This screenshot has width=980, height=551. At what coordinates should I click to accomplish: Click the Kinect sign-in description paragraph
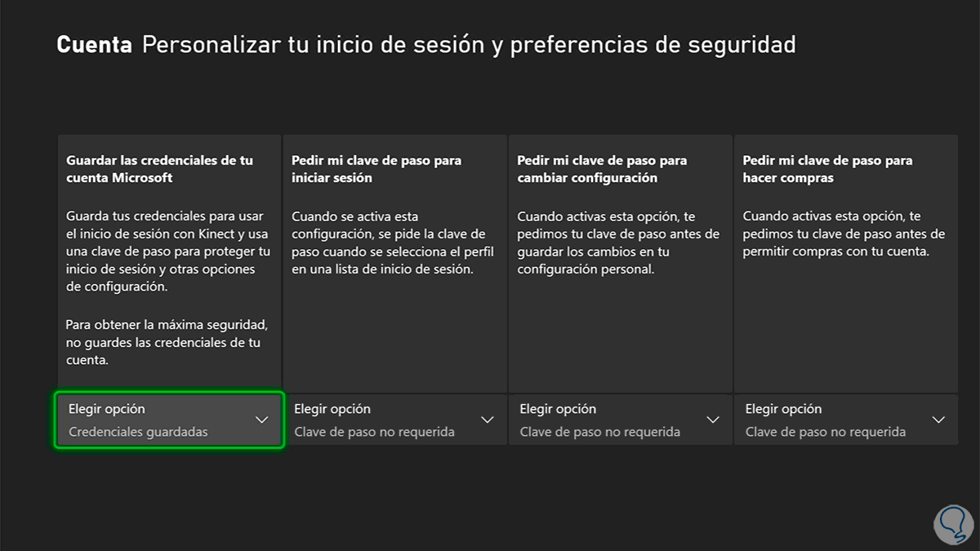167,251
